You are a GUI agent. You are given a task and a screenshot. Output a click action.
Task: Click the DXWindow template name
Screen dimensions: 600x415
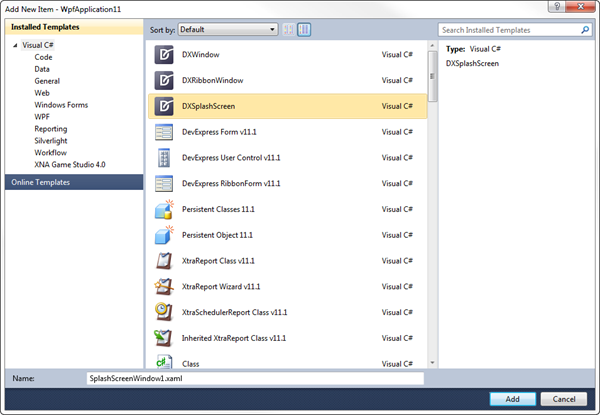pos(201,55)
